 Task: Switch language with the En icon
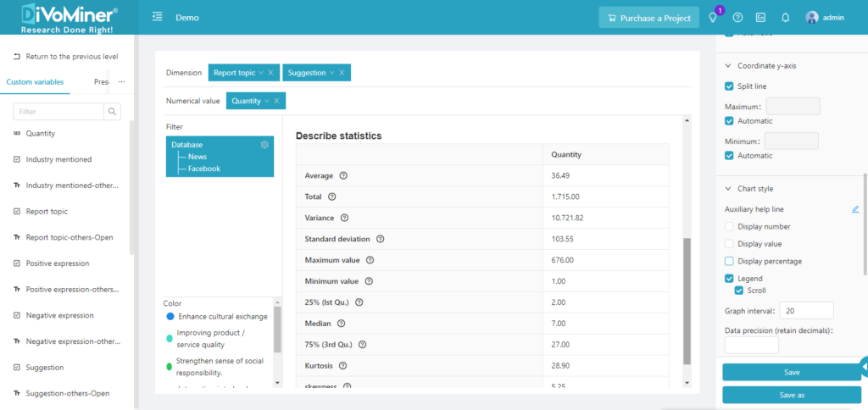[x=760, y=18]
